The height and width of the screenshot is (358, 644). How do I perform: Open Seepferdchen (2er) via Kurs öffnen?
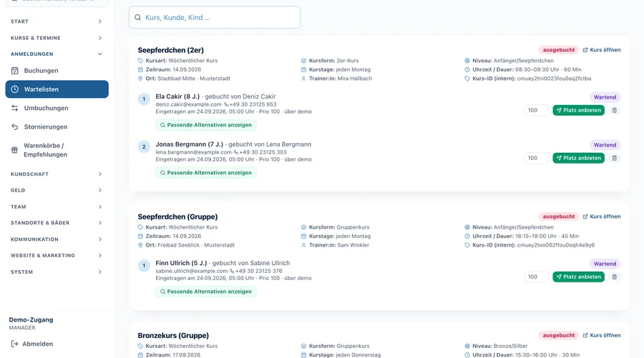click(x=602, y=49)
